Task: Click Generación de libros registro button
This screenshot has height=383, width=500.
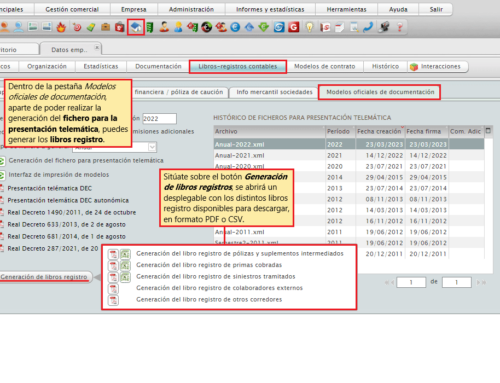Action: 45,277
